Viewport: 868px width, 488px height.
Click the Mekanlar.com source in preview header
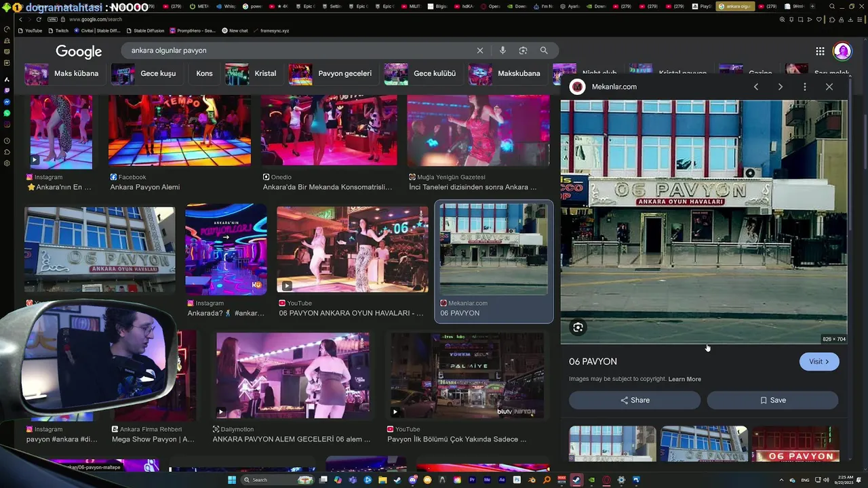point(614,87)
